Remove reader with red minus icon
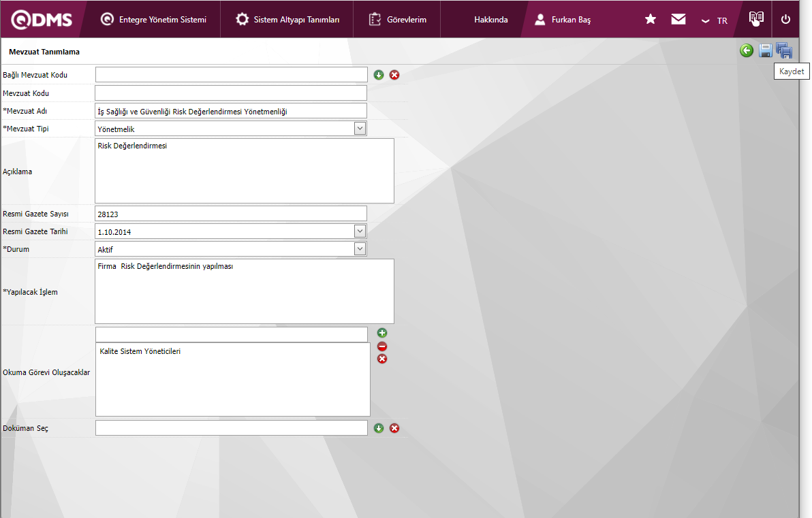The image size is (812, 518). (x=382, y=346)
